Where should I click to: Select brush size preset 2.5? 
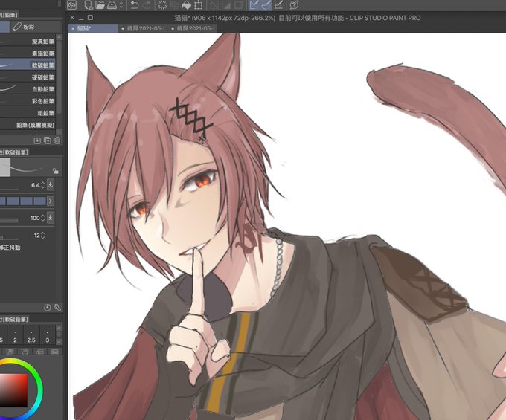[x=31, y=335]
